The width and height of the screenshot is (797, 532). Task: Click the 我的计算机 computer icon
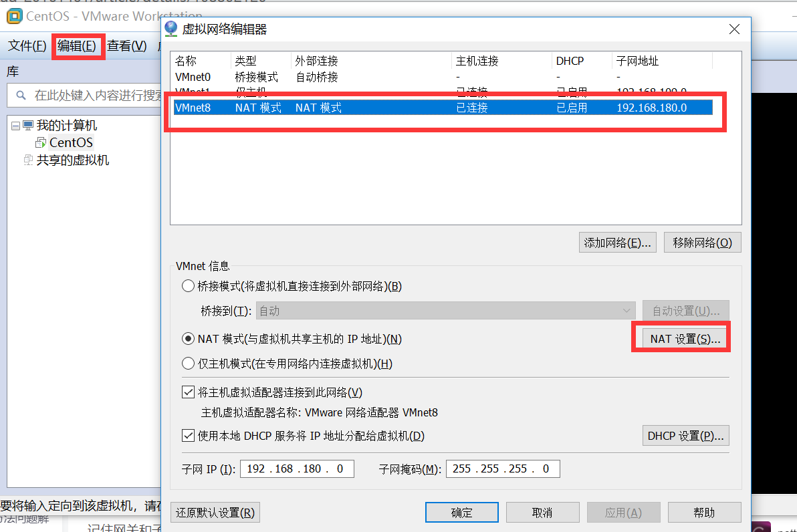point(28,126)
